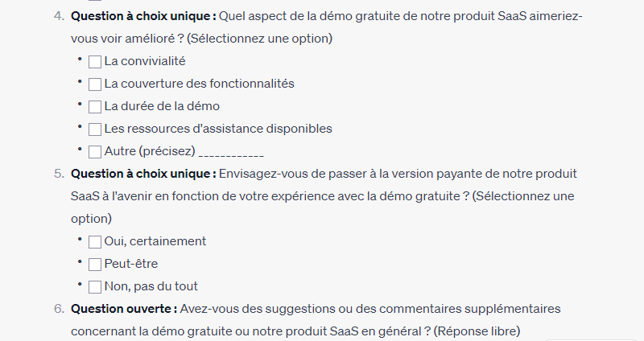Select the 'Peut-être' checkbox
This screenshot has width=644, height=341.
tap(95, 264)
